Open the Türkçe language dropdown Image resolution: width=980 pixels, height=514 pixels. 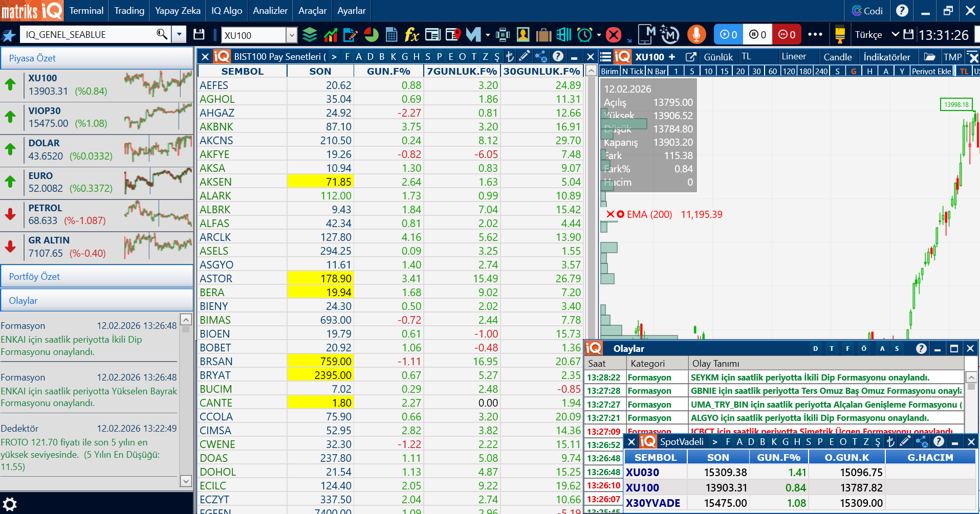(x=895, y=34)
